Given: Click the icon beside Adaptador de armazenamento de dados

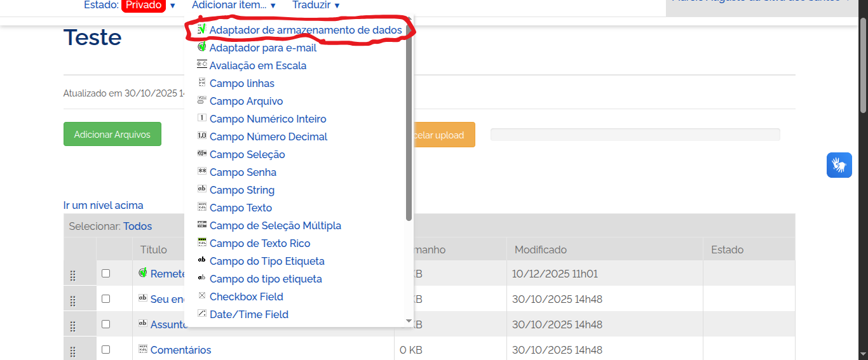Looking at the screenshot, I should (202, 29).
